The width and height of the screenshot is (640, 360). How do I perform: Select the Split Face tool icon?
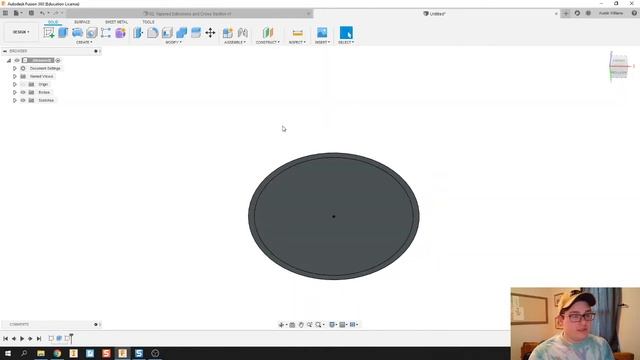pos(196,33)
